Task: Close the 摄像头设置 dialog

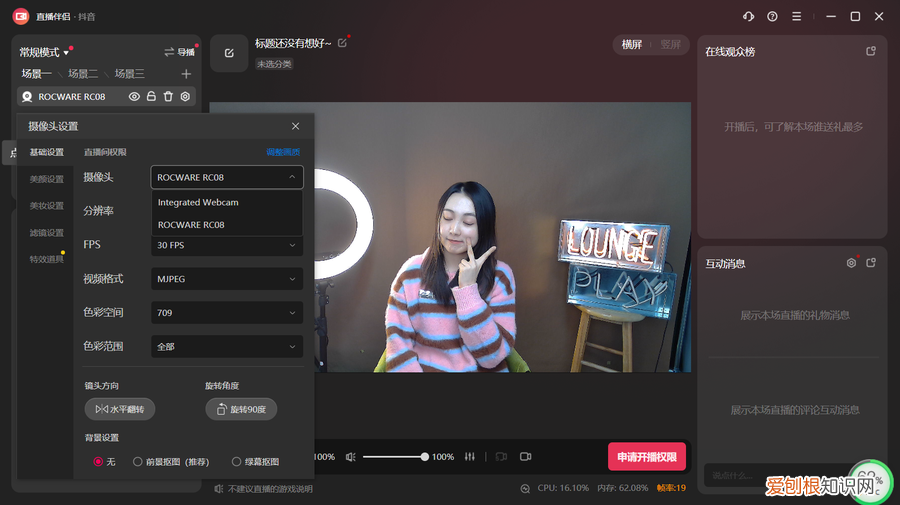Action: click(296, 126)
